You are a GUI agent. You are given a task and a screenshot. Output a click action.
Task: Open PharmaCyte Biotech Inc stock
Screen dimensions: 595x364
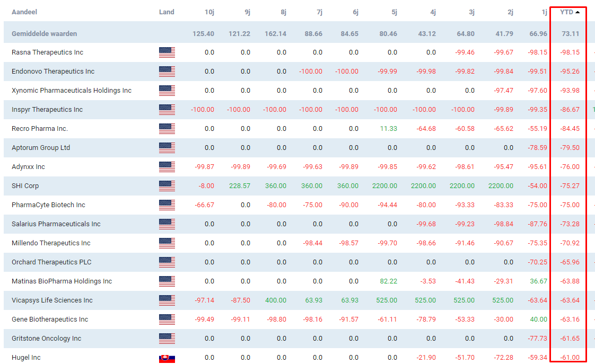pyautogui.click(x=49, y=205)
